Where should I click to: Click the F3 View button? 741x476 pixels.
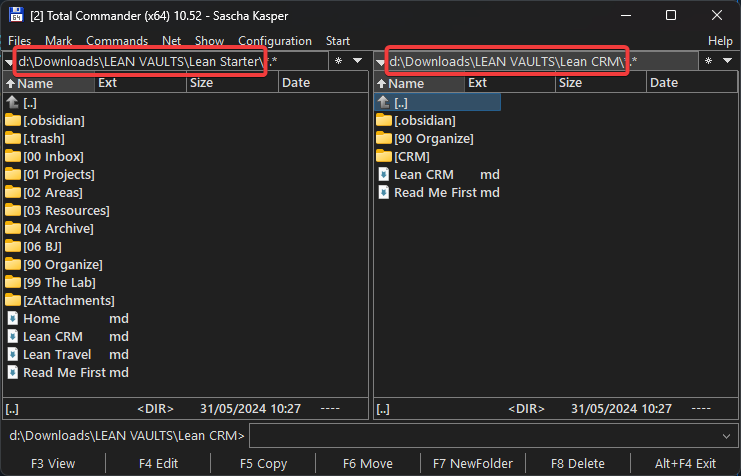tap(53, 464)
